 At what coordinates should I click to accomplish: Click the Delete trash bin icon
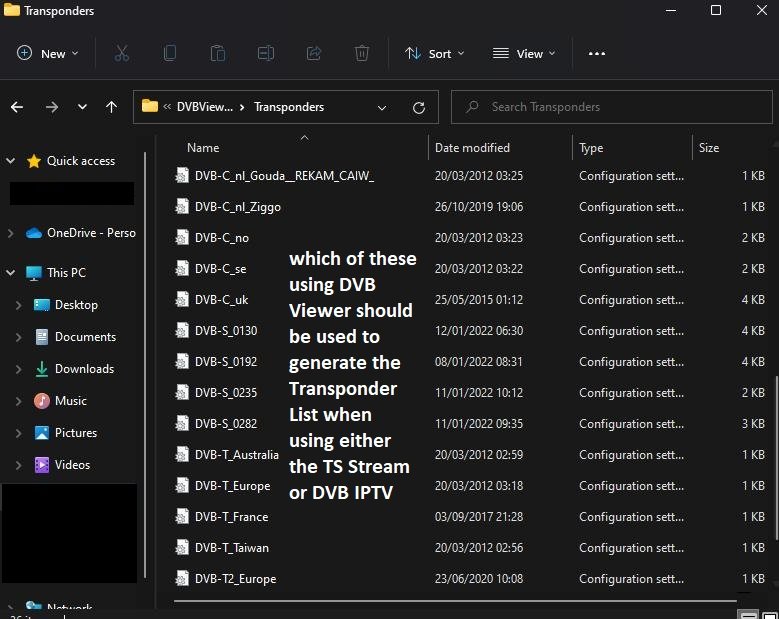click(x=362, y=54)
